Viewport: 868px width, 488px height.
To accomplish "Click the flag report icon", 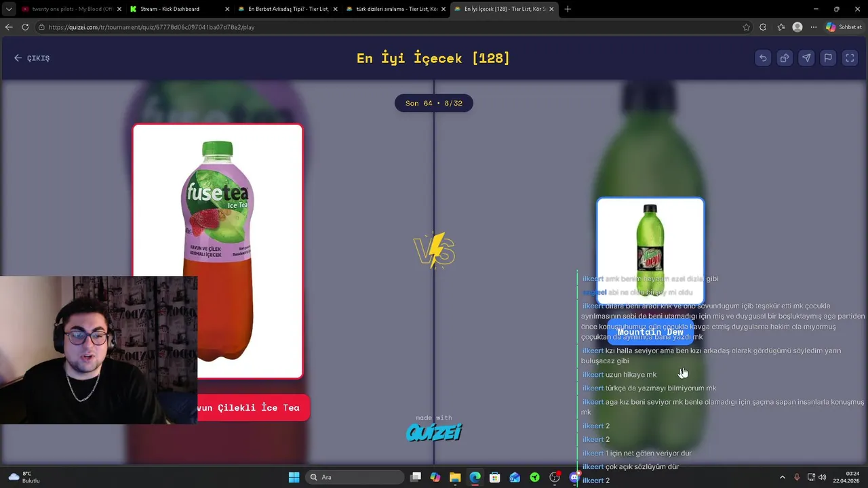I will pos(828,58).
